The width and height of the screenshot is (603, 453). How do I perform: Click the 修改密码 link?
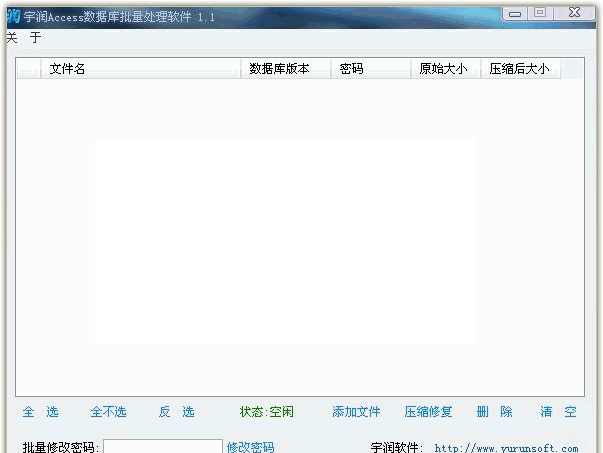250,447
